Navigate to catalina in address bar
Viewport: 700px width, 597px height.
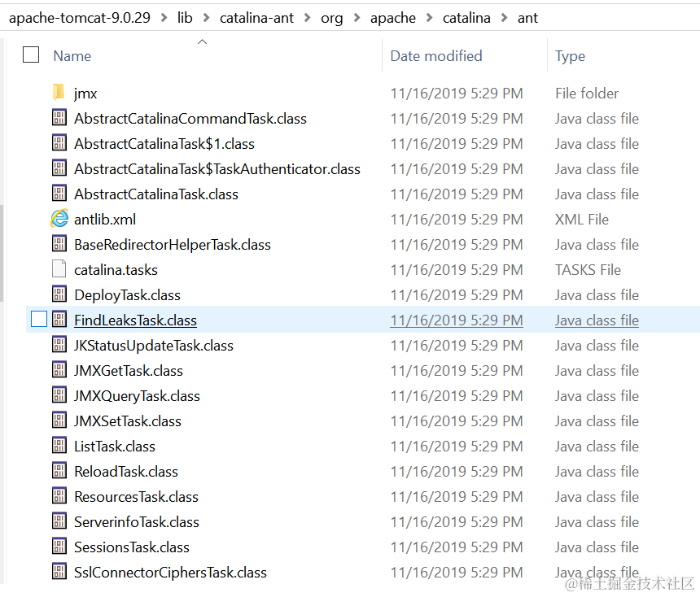(466, 18)
